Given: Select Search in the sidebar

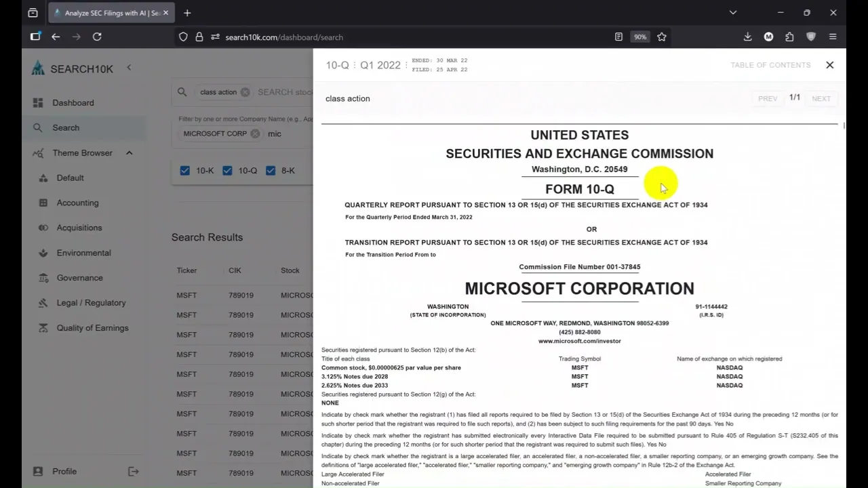Looking at the screenshot, I should click(x=66, y=127).
